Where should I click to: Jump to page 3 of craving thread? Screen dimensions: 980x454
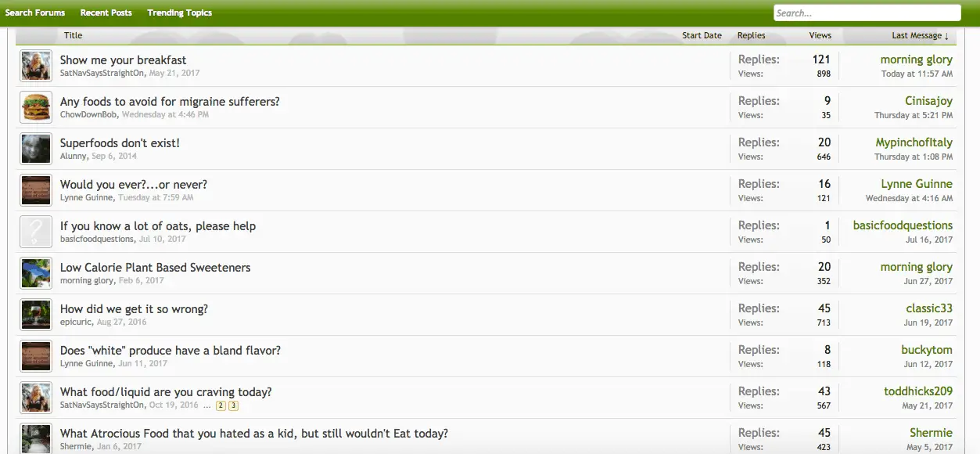(x=233, y=405)
